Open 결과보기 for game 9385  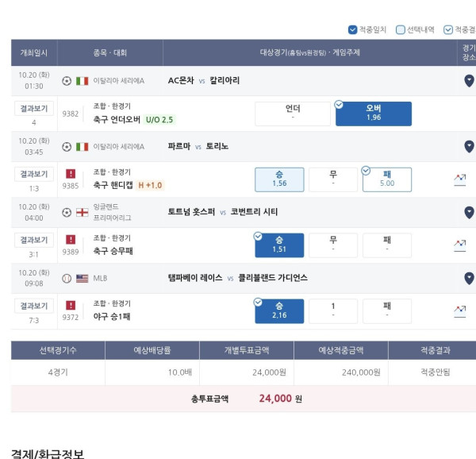(34, 174)
